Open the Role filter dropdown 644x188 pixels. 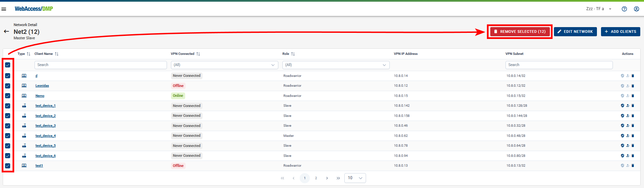336,65
